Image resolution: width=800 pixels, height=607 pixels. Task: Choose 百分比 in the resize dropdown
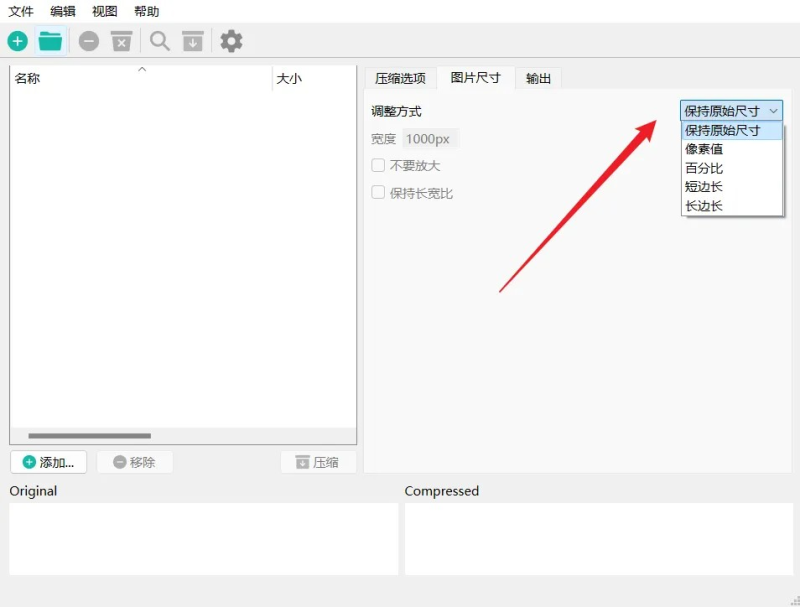pos(704,168)
